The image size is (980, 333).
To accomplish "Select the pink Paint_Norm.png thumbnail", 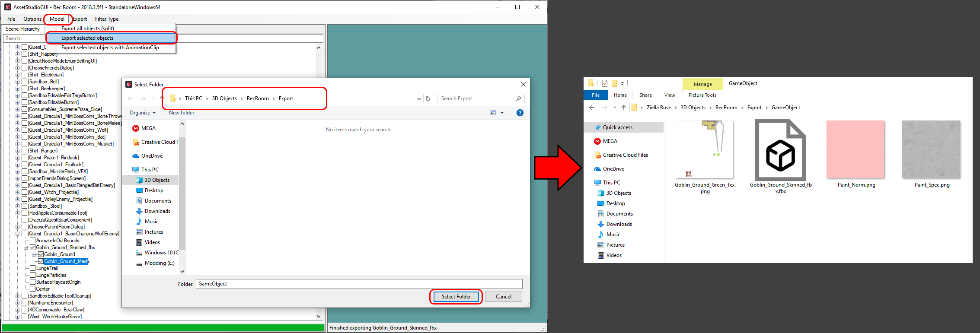I will pyautogui.click(x=855, y=149).
